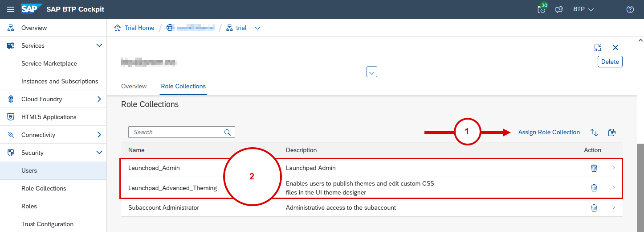The width and height of the screenshot is (644, 232).
Task: Open Launchpad_Advanced_Theming details via row chevron
Action: [x=614, y=188]
